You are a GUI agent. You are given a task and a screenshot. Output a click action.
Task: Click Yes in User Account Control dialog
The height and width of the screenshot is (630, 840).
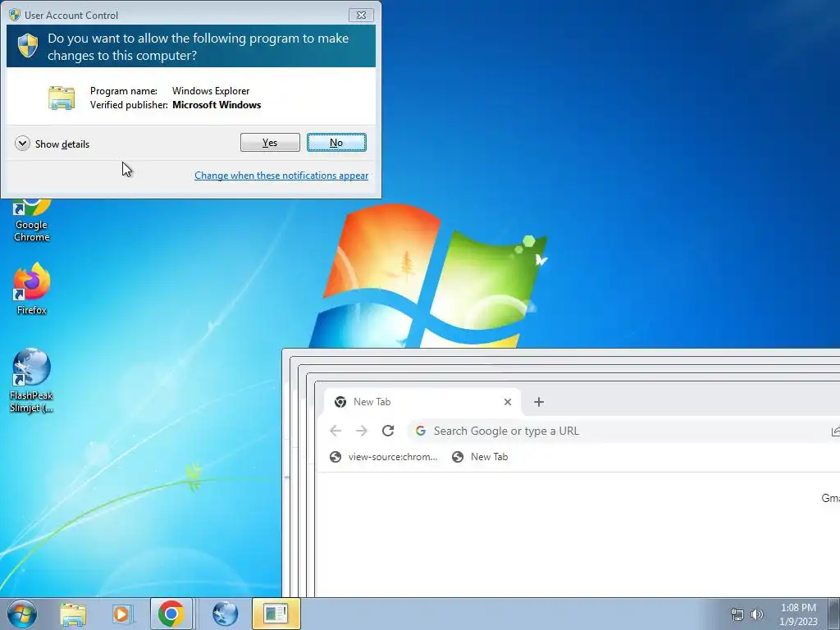click(270, 143)
